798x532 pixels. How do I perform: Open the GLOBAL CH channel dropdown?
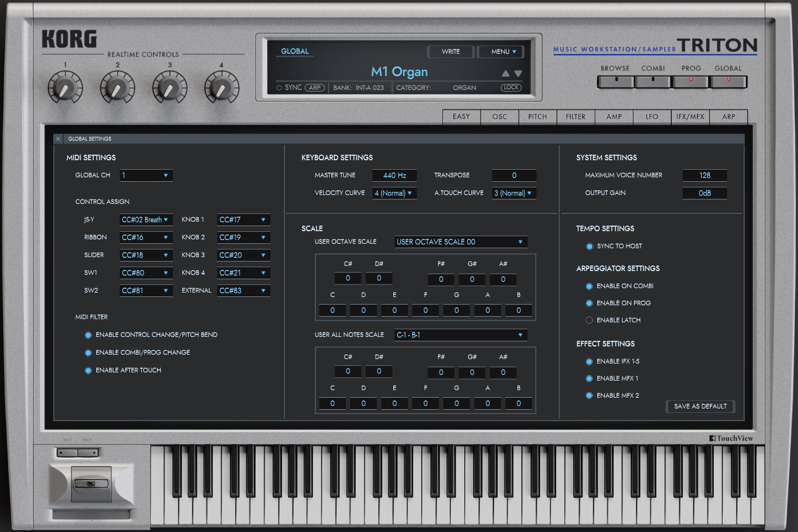[146, 175]
